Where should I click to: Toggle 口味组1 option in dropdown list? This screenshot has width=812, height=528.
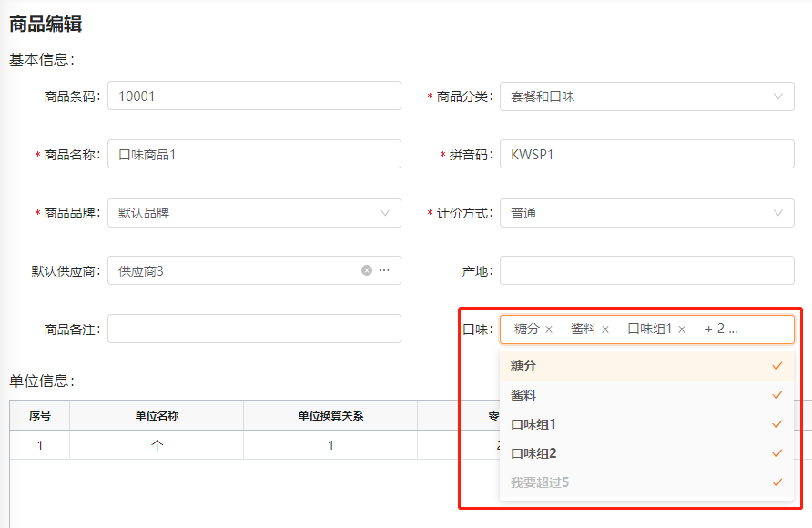point(647,424)
